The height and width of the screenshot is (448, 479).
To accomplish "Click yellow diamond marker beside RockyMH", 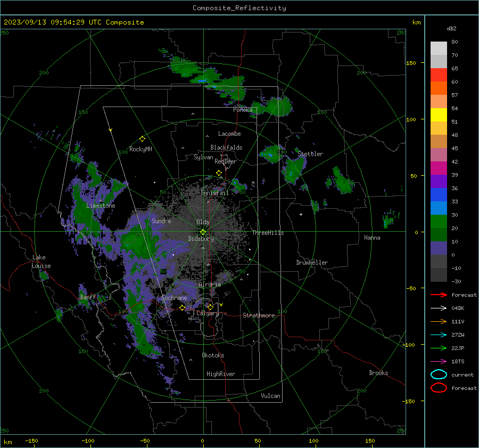I will (x=142, y=139).
